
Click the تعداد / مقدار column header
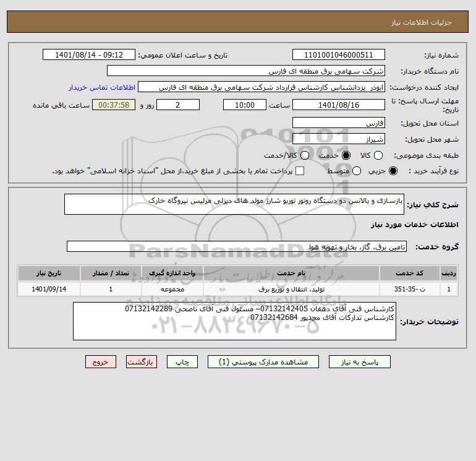(x=111, y=273)
